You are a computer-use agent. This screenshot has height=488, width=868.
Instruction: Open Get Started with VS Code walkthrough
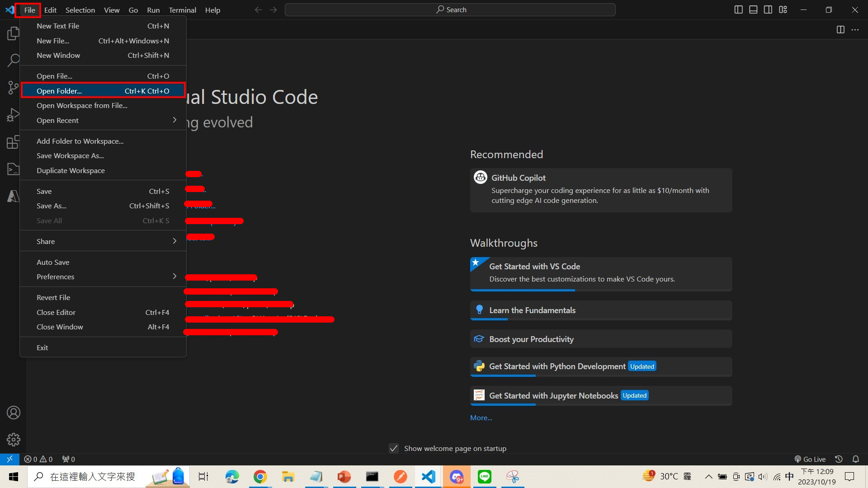point(601,274)
